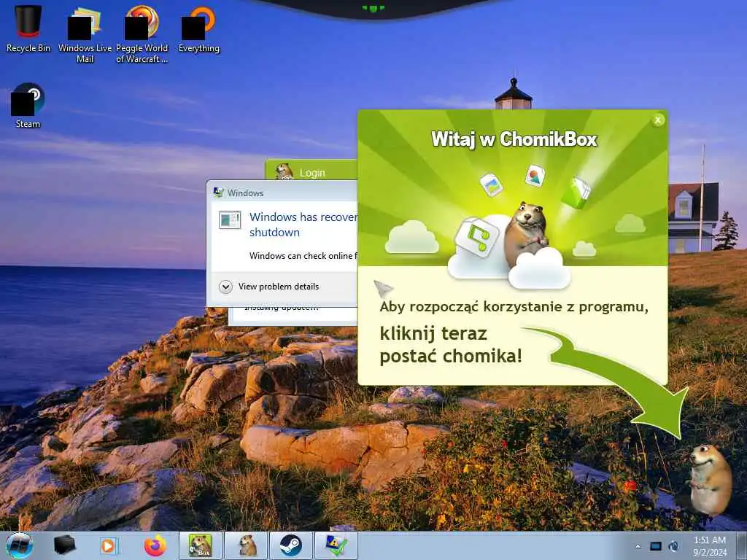Click the 'Witaj w ChomikBox' heading

(514, 139)
